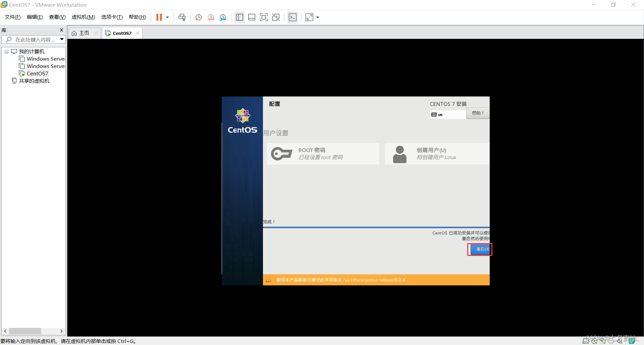Close the 主页 tab
644x345 pixels.
(x=96, y=33)
